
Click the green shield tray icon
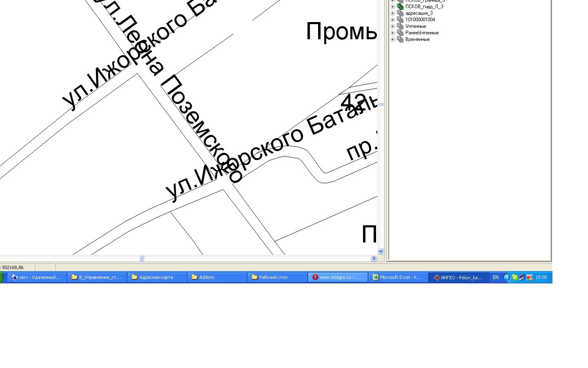pos(514,277)
